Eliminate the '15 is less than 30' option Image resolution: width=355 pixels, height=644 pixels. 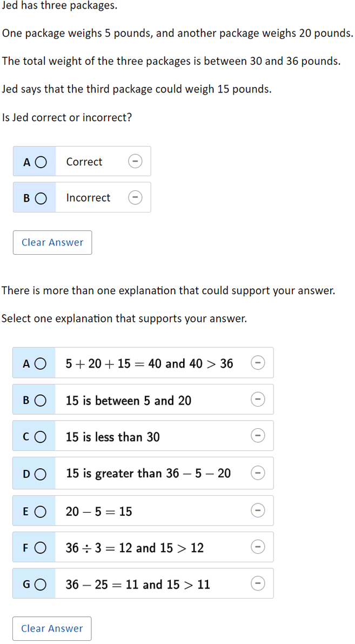pyautogui.click(x=258, y=436)
